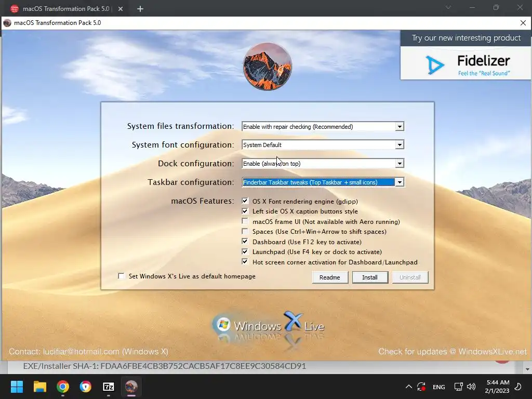The width and height of the screenshot is (532, 399).
Task: Click scrollbar down arrow at right edge
Action: [527, 369]
